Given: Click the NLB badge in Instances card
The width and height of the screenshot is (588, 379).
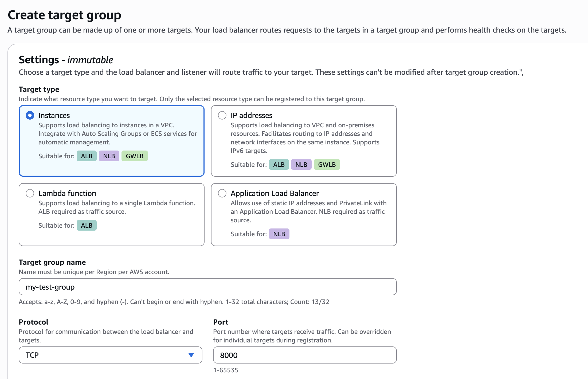Looking at the screenshot, I should coord(109,156).
